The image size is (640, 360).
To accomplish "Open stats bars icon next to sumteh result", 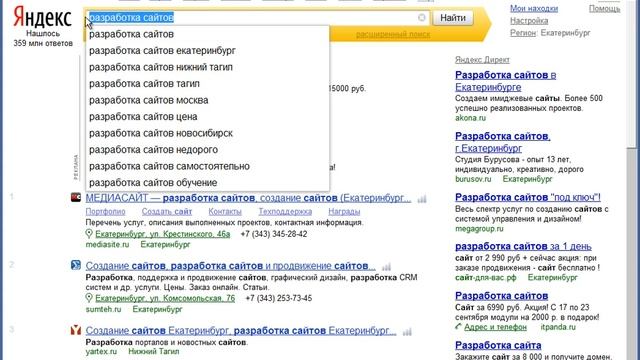I will [386, 267].
